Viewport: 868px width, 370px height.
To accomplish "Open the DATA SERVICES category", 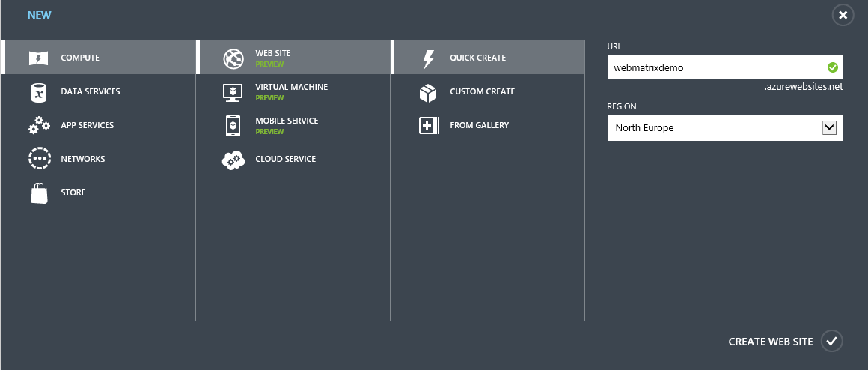I will click(91, 91).
